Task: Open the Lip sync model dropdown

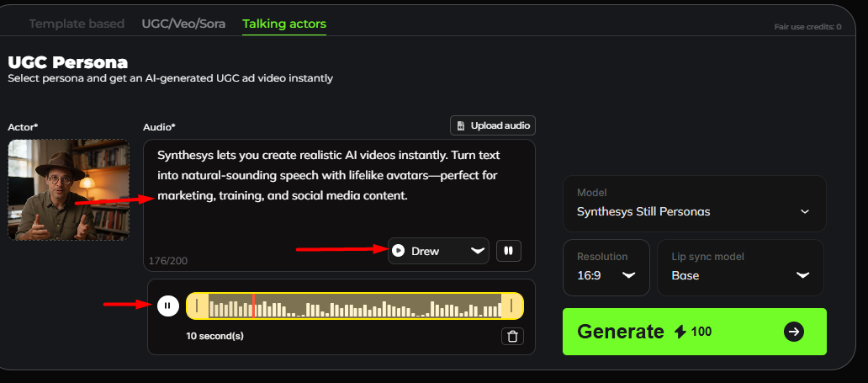Action: click(x=740, y=268)
